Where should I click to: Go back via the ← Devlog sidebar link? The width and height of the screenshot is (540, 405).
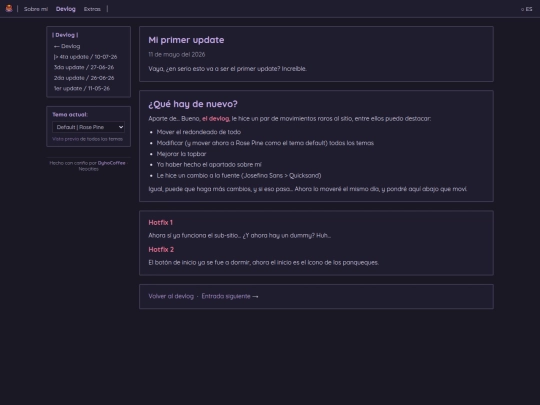[67, 46]
